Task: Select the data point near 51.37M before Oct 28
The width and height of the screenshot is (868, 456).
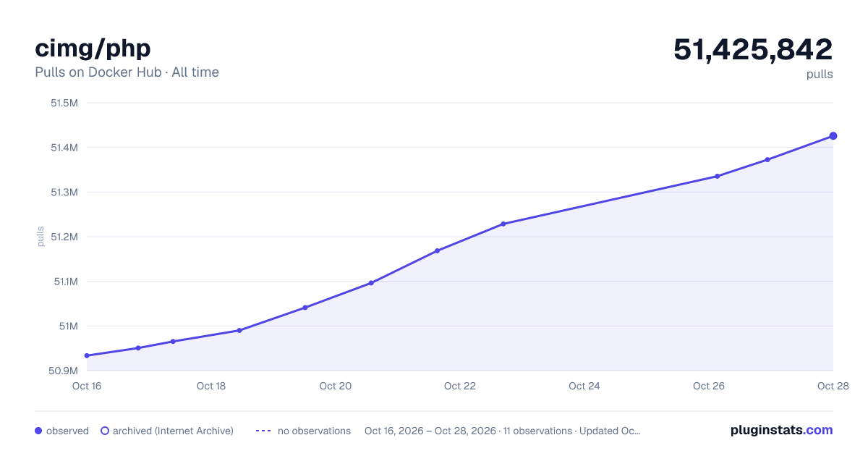Action: pyautogui.click(x=767, y=159)
